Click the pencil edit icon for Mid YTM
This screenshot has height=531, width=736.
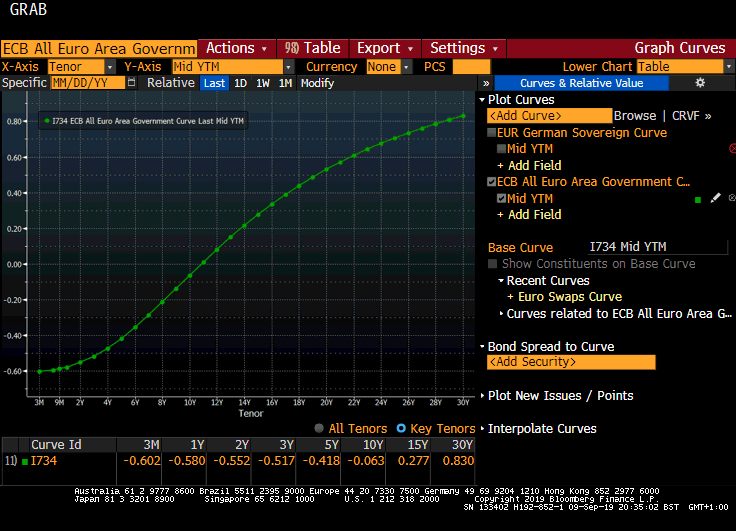(715, 199)
